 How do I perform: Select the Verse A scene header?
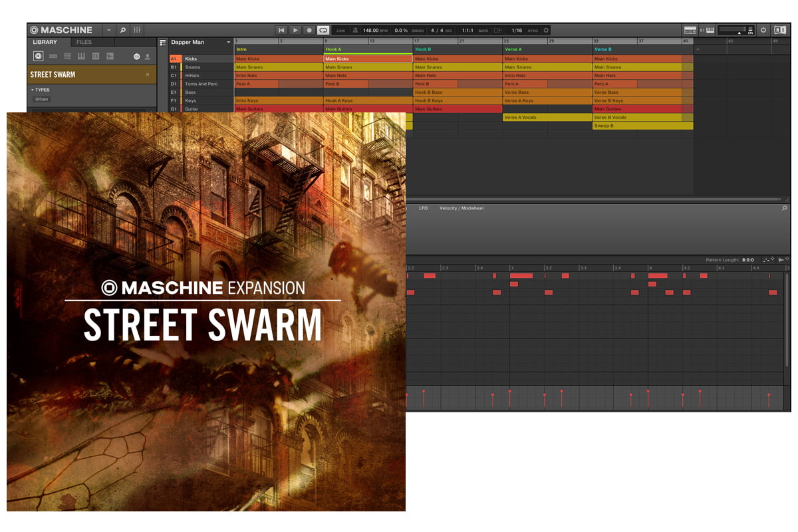[547, 49]
